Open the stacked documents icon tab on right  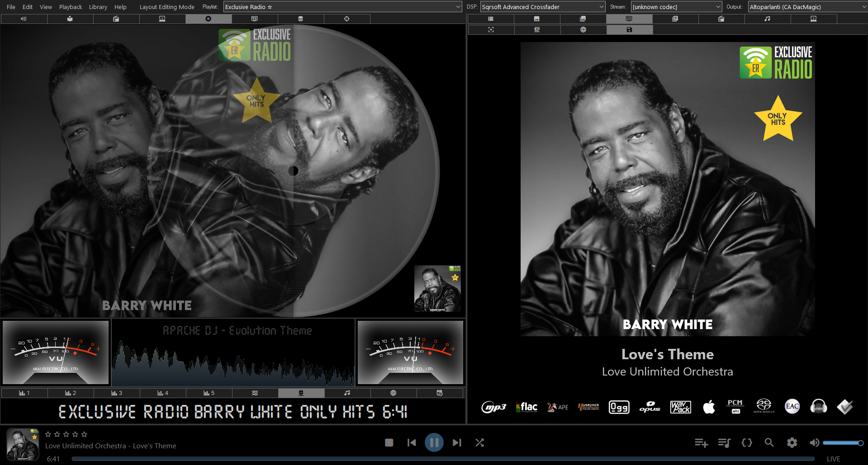(675, 19)
